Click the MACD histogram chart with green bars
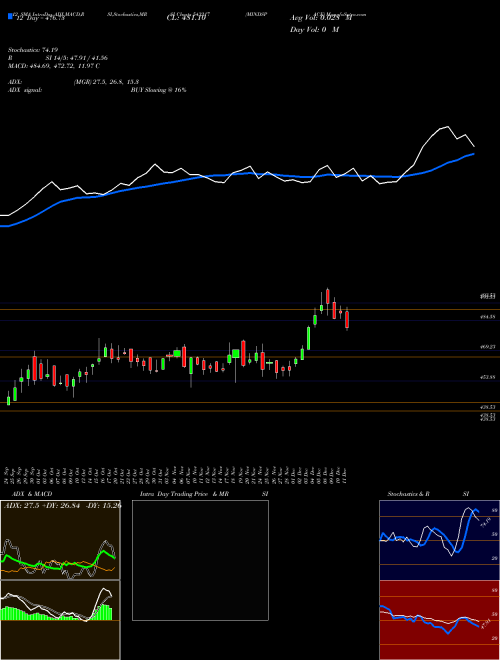The image size is (500, 660). tap(60, 620)
